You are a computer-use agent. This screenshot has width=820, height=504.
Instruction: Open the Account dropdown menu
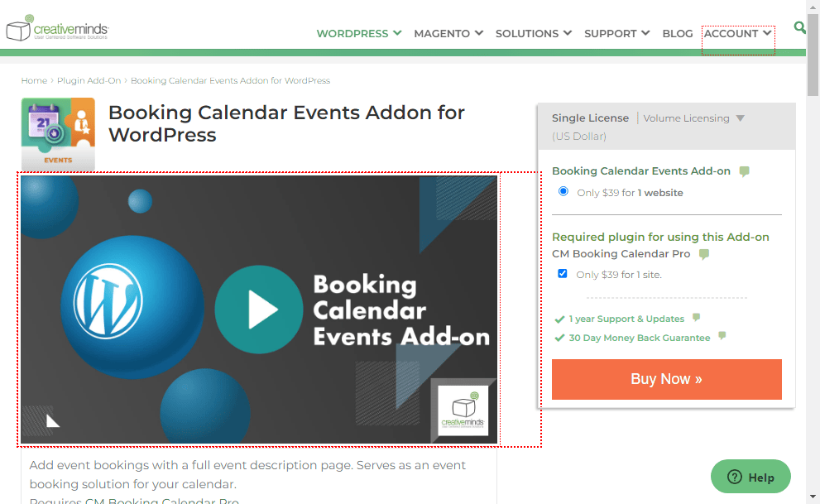737,33
